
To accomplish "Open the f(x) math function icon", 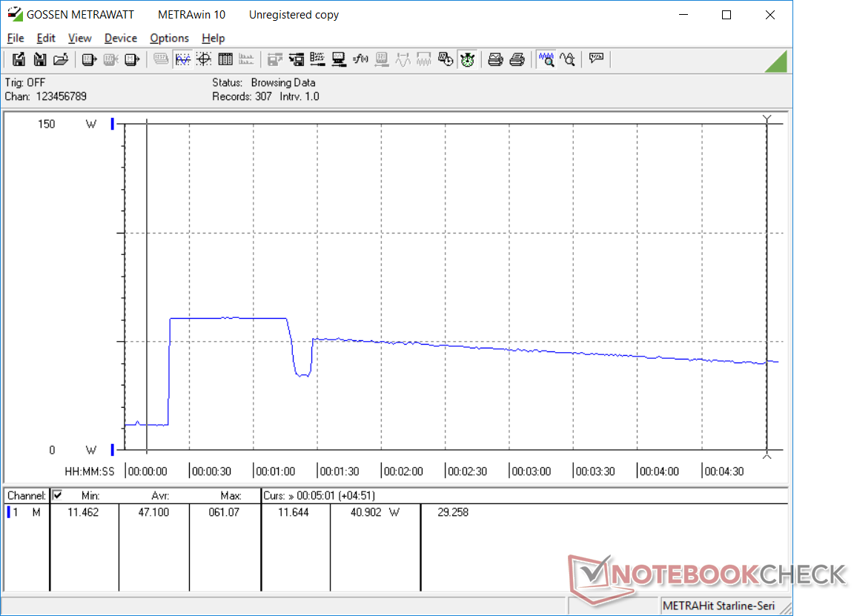I will coord(360,59).
